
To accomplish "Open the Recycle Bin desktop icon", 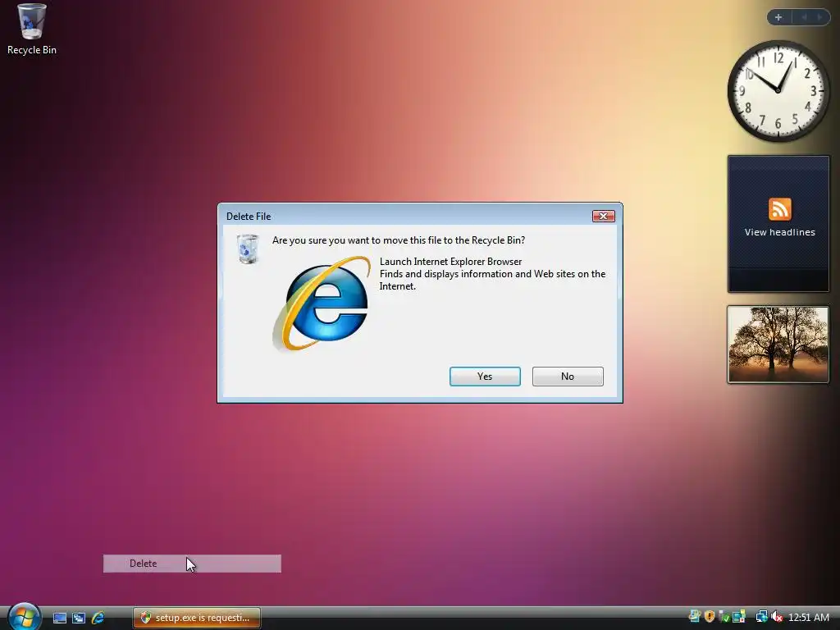I will pos(32,30).
